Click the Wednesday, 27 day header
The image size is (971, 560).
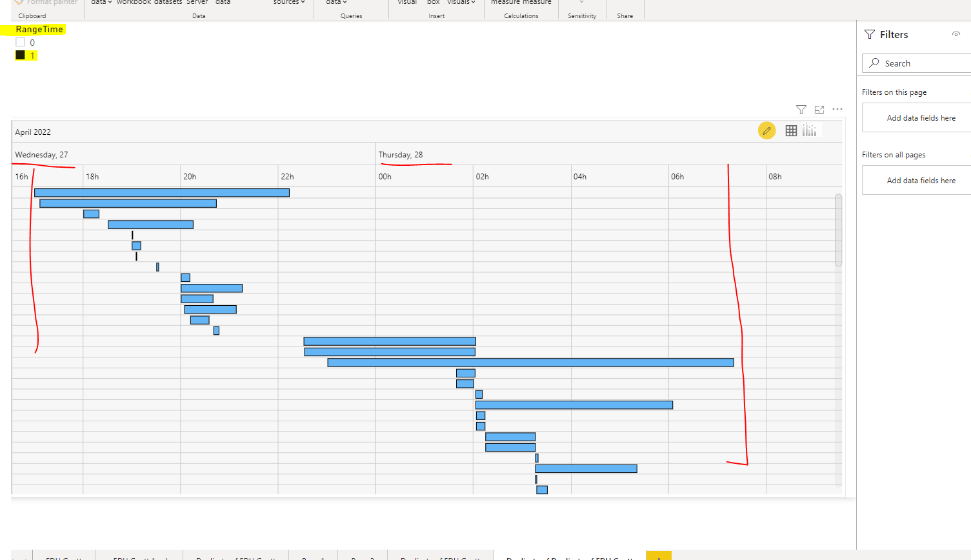pos(41,155)
